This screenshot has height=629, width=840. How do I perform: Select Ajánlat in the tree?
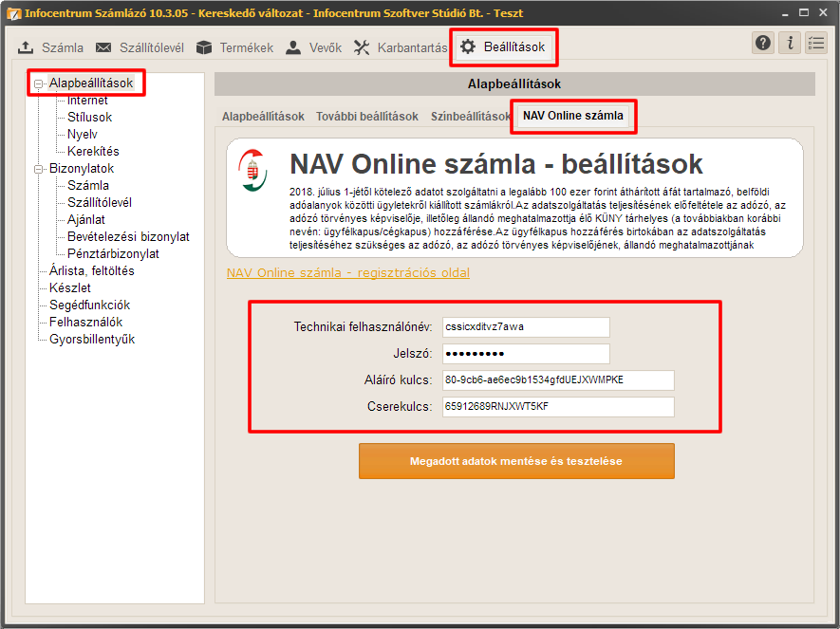pos(85,220)
